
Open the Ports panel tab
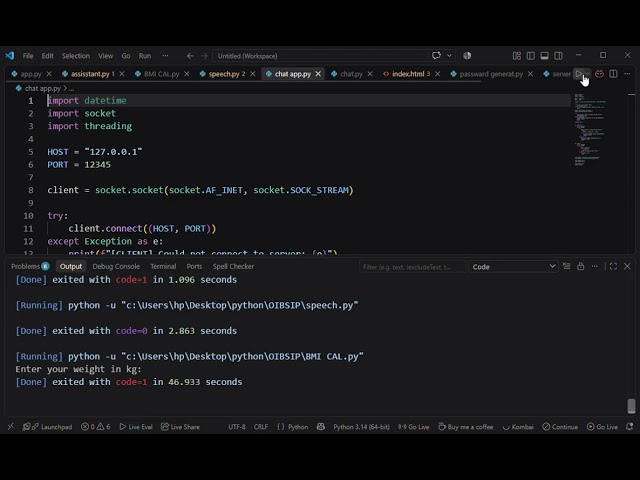[194, 266]
